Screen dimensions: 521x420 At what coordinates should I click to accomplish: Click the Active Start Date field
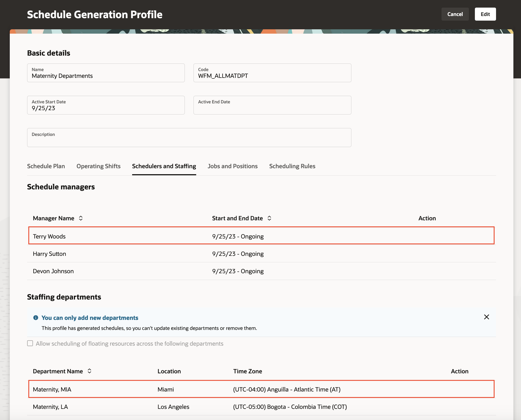pos(106,105)
